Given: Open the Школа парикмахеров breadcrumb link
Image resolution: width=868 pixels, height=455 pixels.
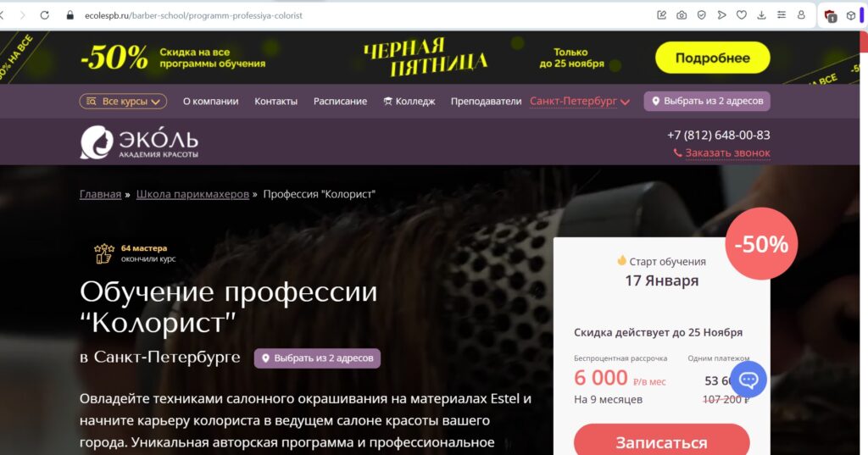Looking at the screenshot, I should point(192,194).
